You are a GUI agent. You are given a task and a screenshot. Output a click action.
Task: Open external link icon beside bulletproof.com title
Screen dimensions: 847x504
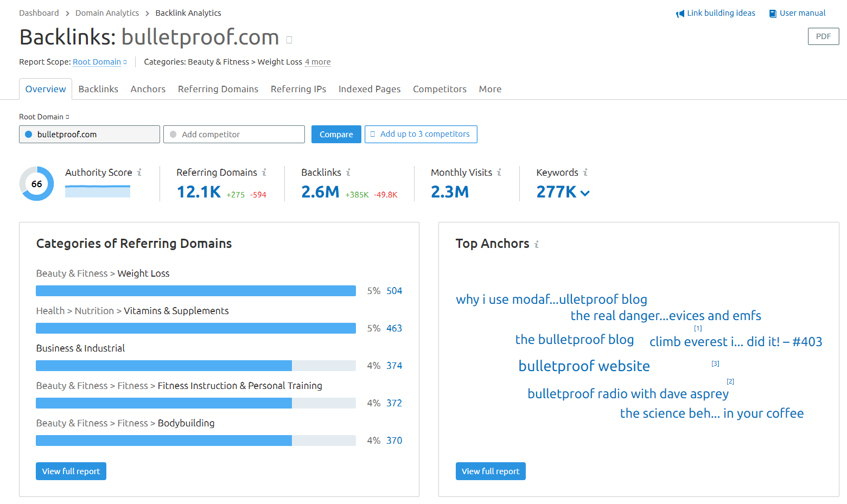[289, 40]
